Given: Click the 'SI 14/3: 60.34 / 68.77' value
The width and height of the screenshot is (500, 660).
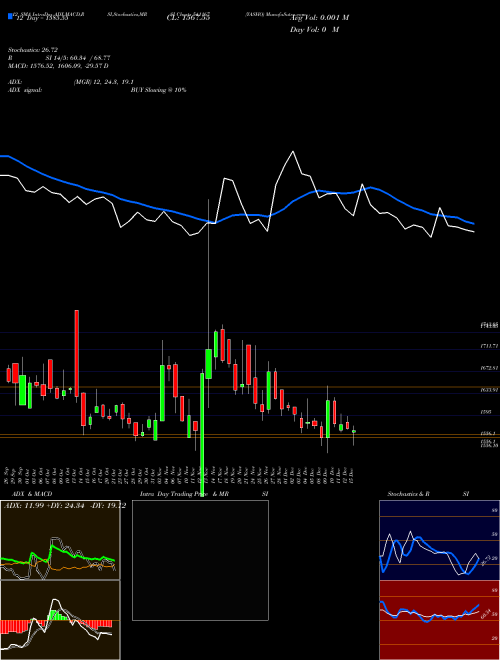Looking at the screenshot, I should [x=78, y=58].
